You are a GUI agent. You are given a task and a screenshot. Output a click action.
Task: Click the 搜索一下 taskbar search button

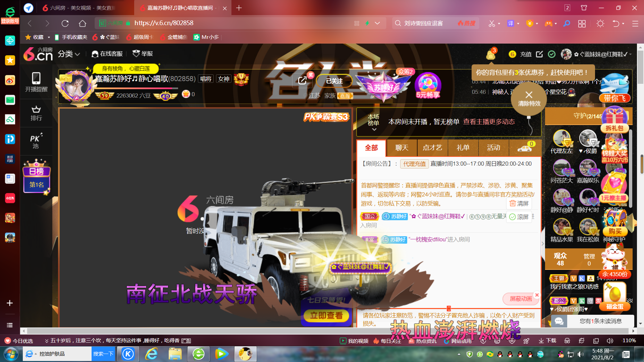pyautogui.click(x=103, y=354)
